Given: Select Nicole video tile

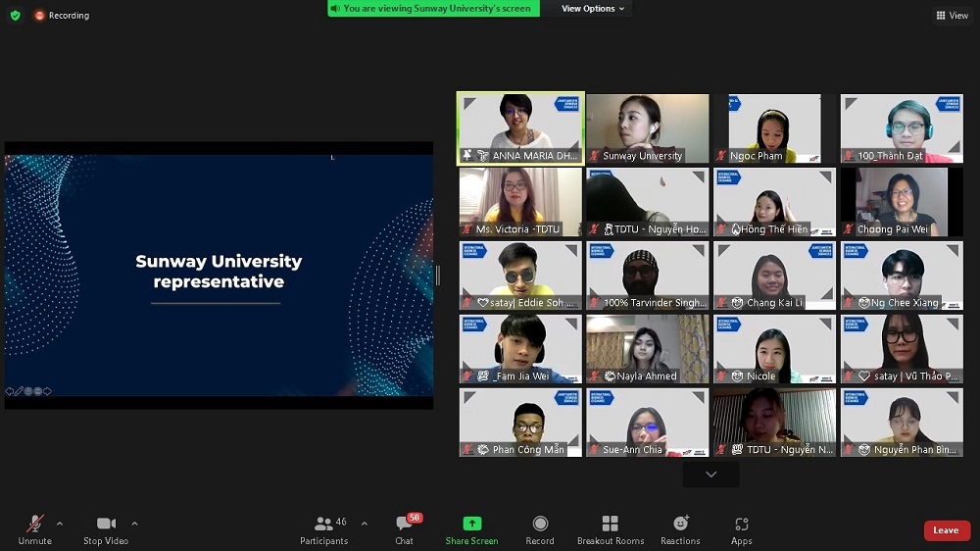Looking at the screenshot, I should (x=774, y=349).
